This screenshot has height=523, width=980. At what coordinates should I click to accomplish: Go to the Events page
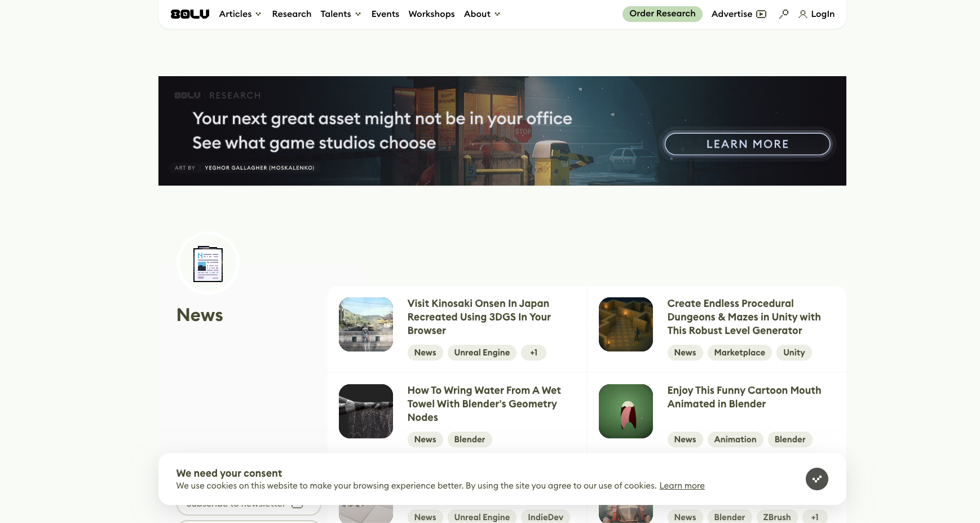pyautogui.click(x=385, y=14)
